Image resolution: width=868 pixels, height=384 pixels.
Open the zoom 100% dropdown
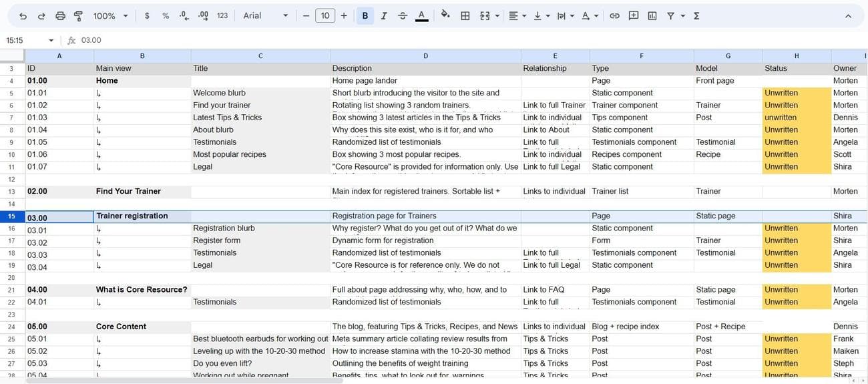pos(109,15)
